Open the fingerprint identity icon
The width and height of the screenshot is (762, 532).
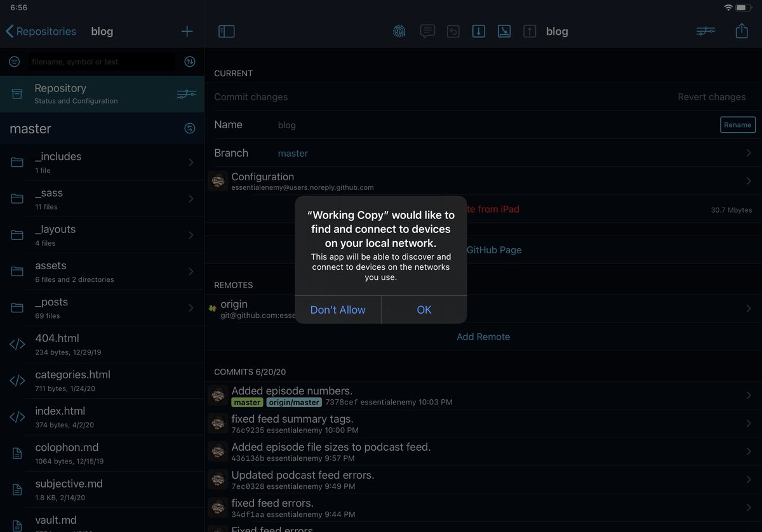pos(399,31)
